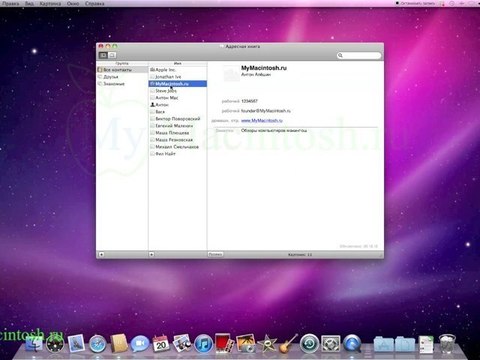Open the Trash in the Dock
This screenshot has height=360, width=480.
point(447,344)
